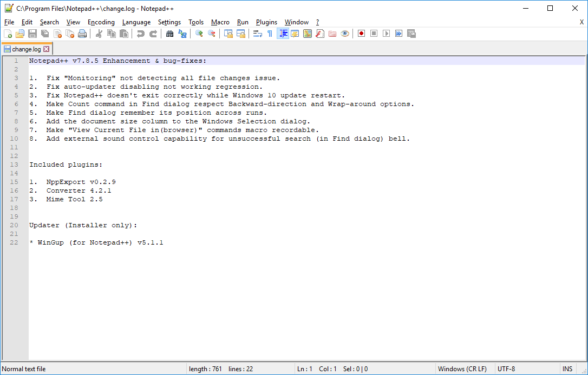
Task: Open the Macro menu
Action: click(x=220, y=22)
